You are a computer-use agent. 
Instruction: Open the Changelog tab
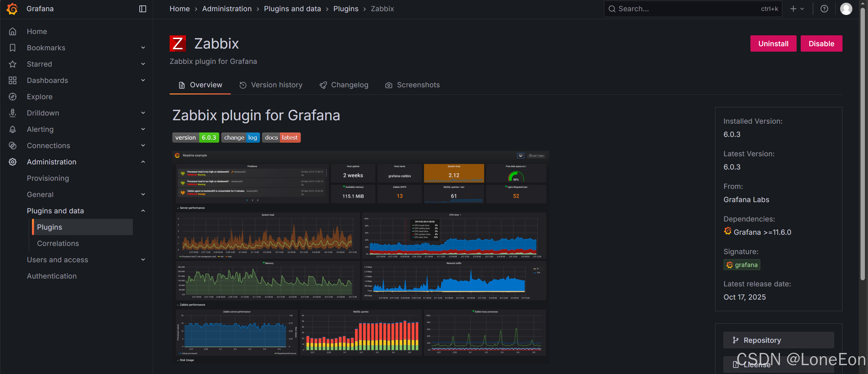(344, 85)
